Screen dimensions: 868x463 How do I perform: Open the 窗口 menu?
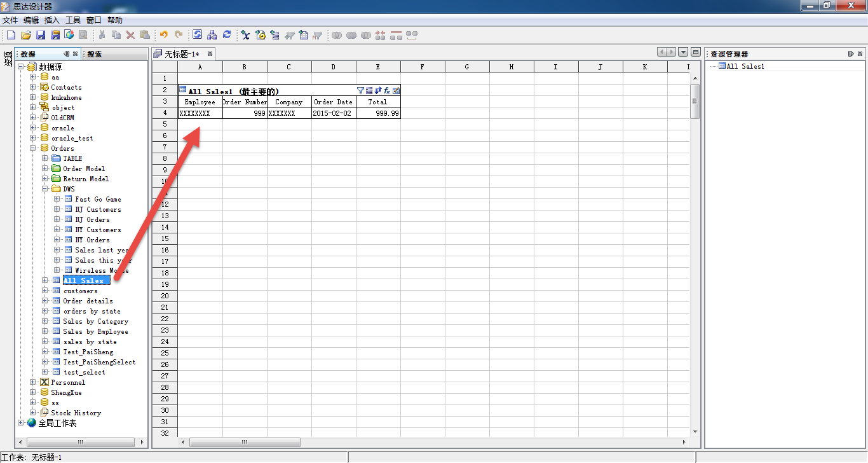94,20
